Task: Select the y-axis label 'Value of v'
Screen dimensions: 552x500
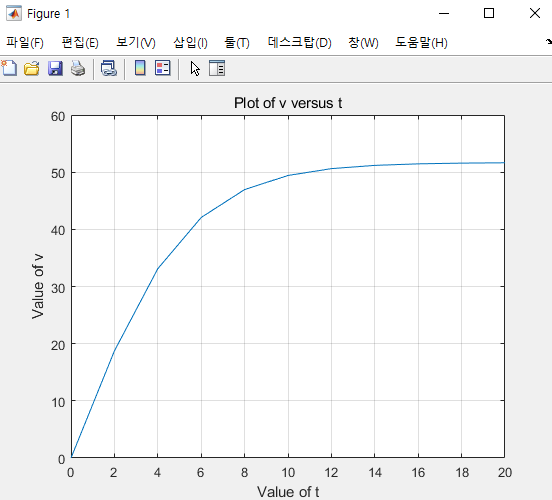Action: click(x=38, y=287)
